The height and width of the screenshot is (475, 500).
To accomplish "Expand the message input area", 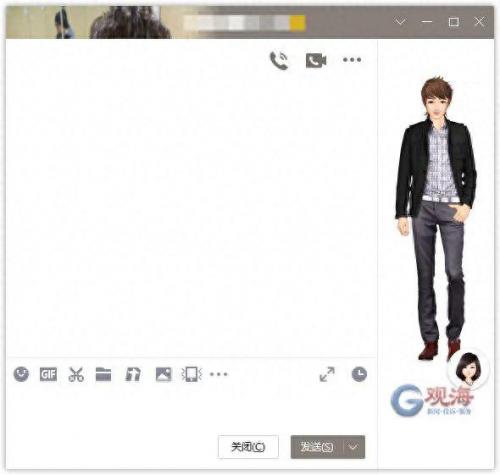I will 327,374.
